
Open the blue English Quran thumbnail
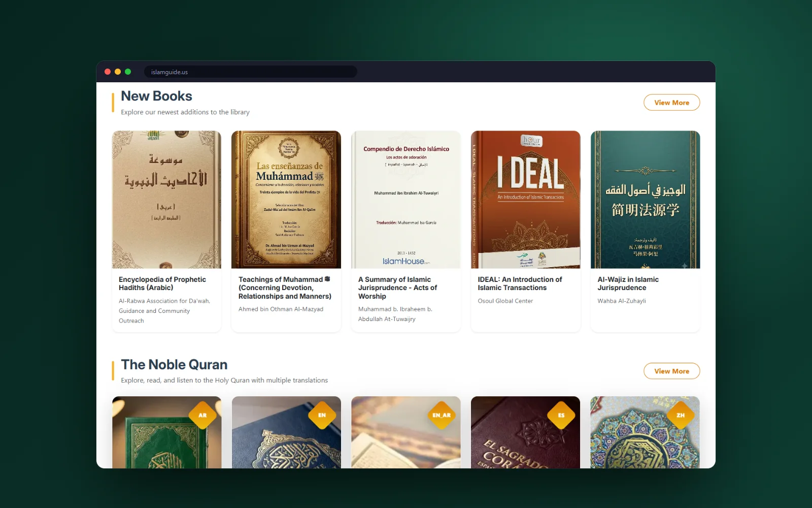point(286,432)
